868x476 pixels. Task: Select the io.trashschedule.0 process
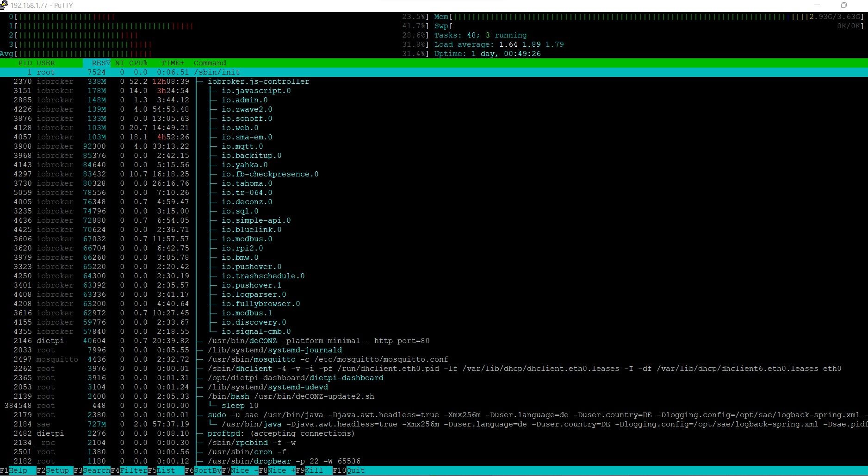(x=434, y=276)
